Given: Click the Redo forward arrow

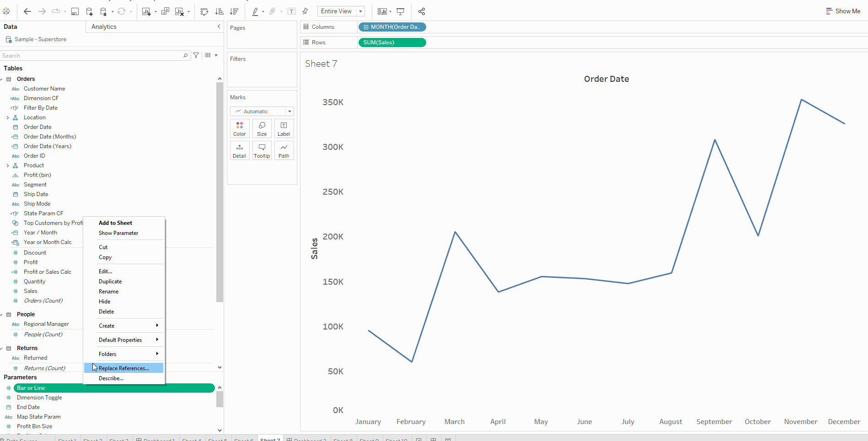Looking at the screenshot, I should (x=42, y=11).
